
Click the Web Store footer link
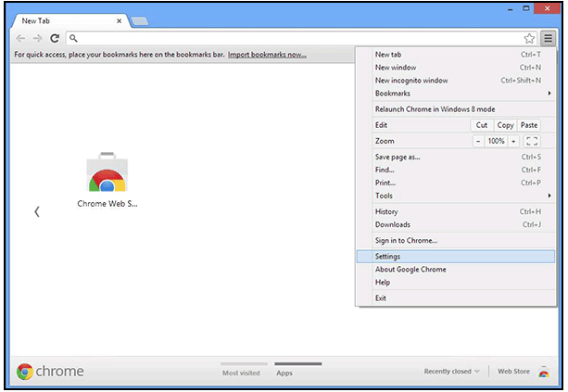point(513,372)
